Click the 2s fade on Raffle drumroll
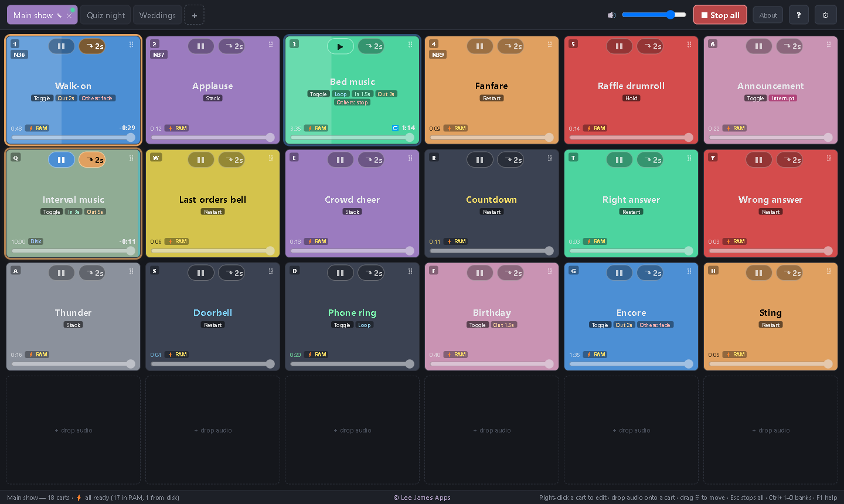 (650, 46)
